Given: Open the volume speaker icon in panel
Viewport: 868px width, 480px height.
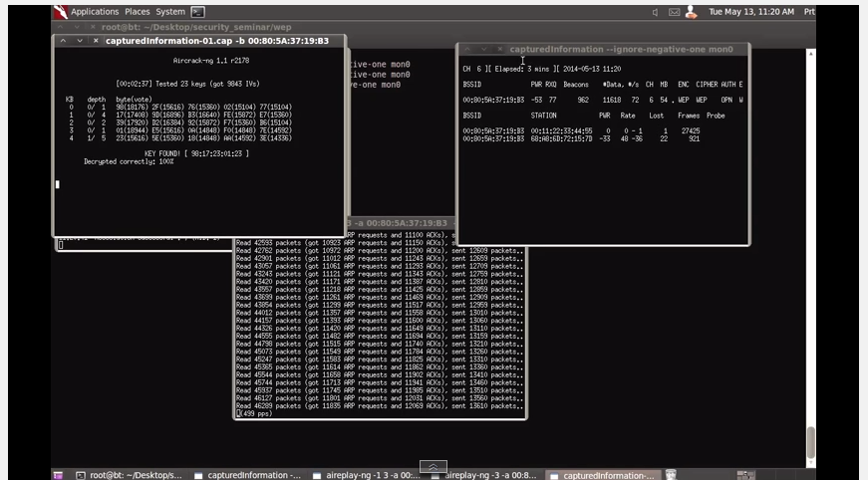Looking at the screenshot, I should (x=655, y=12).
